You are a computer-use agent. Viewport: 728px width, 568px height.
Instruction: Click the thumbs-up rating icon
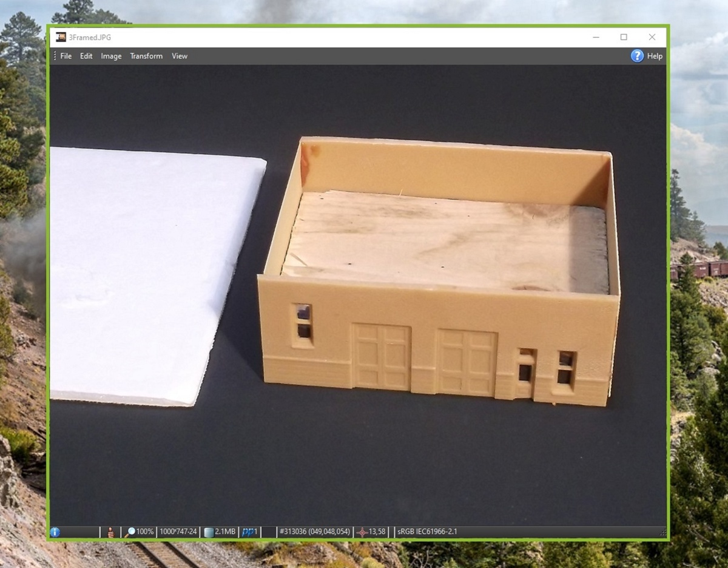pyautogui.click(x=110, y=532)
